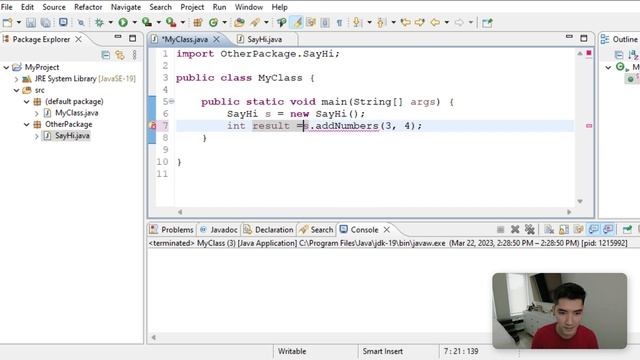
Task: Expand the JRE System Library node
Action: pyautogui.click(x=16, y=79)
